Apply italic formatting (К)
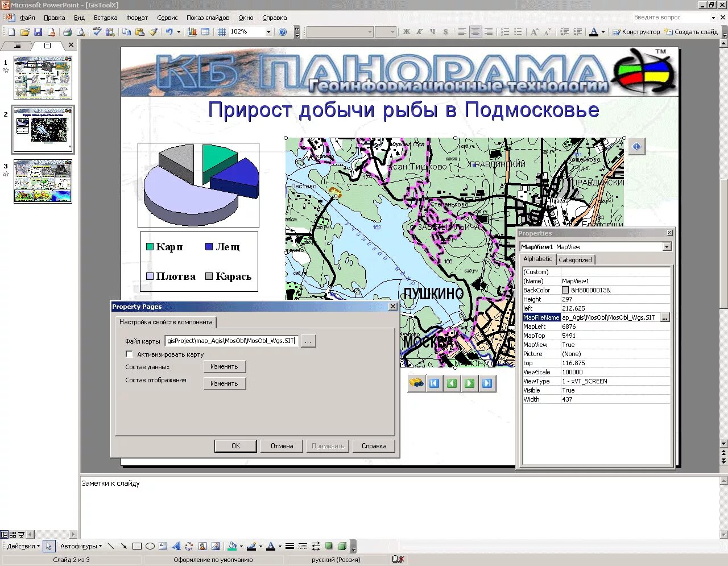 point(420,32)
